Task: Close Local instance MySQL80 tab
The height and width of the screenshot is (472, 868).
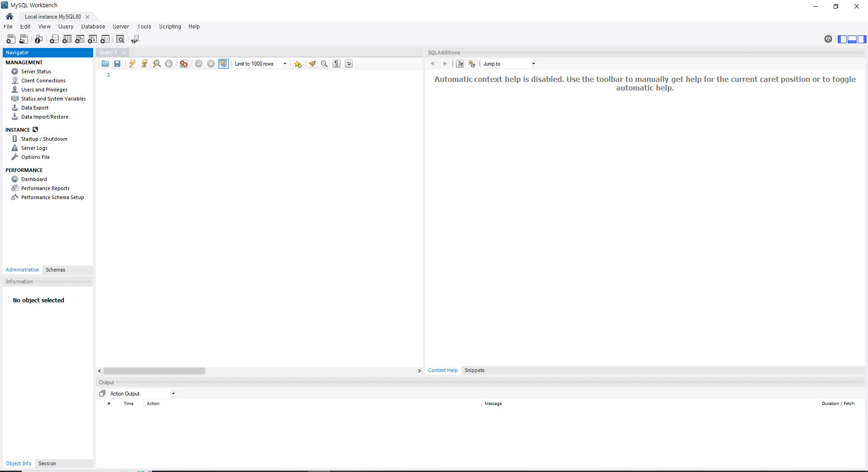Action: (88, 17)
